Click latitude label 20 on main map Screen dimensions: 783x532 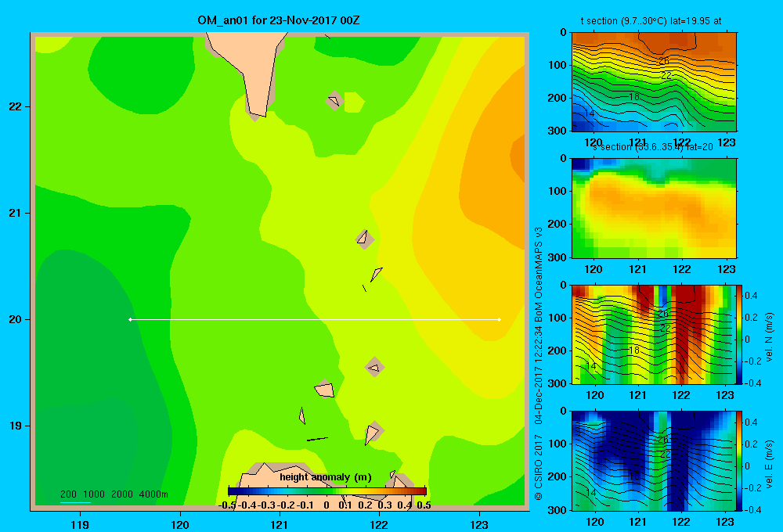tap(16, 319)
